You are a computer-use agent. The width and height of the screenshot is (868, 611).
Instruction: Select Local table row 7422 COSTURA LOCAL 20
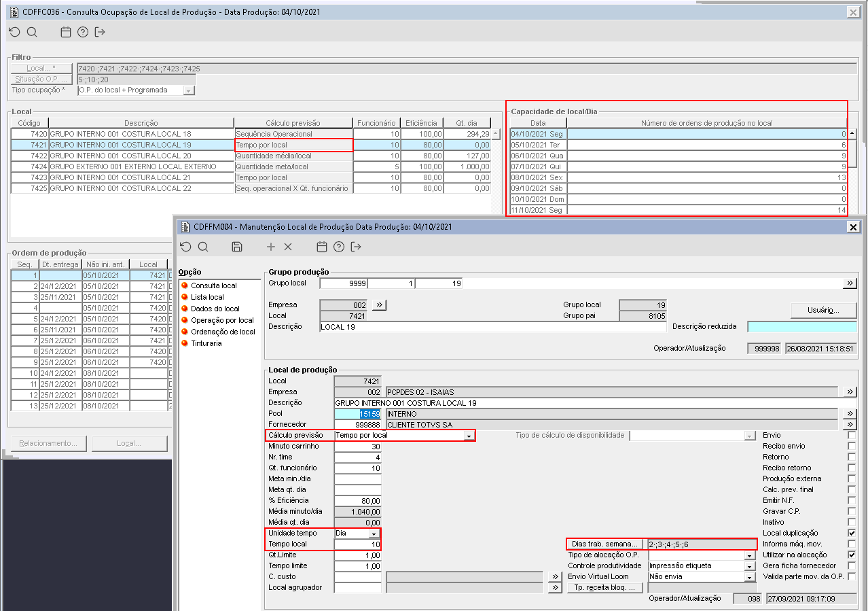251,156
